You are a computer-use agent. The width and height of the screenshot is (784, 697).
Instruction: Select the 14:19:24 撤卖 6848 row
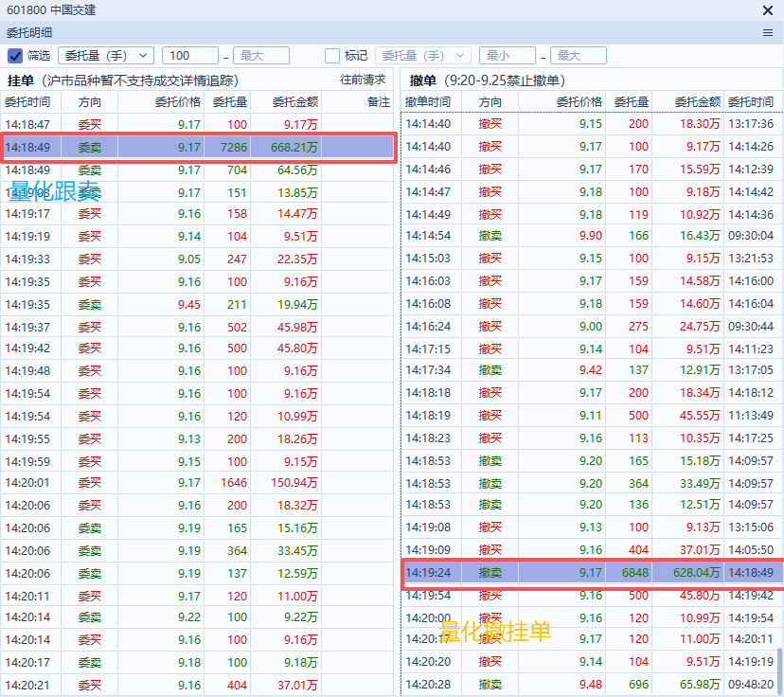pyautogui.click(x=593, y=573)
